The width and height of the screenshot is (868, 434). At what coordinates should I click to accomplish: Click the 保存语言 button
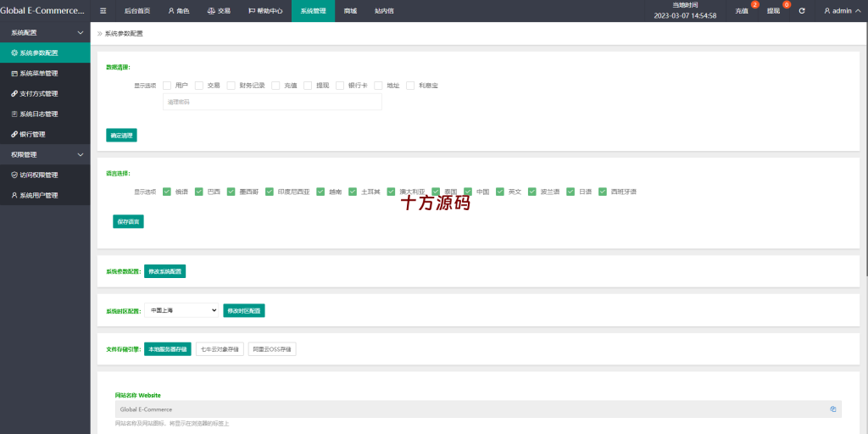129,221
